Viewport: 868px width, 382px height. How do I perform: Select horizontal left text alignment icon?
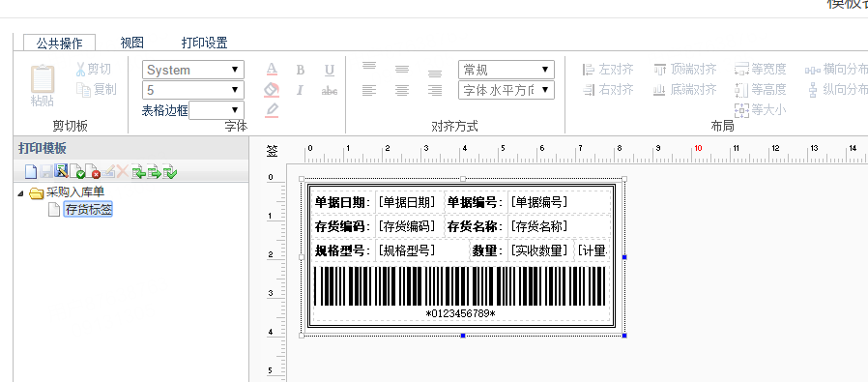click(369, 90)
